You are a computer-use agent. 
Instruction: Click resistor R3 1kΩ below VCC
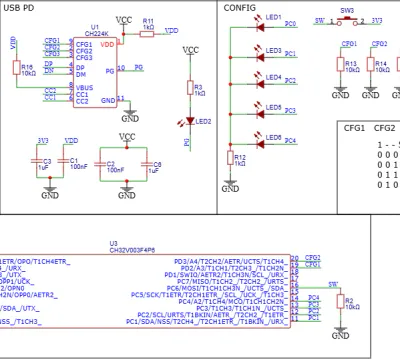point(190,87)
